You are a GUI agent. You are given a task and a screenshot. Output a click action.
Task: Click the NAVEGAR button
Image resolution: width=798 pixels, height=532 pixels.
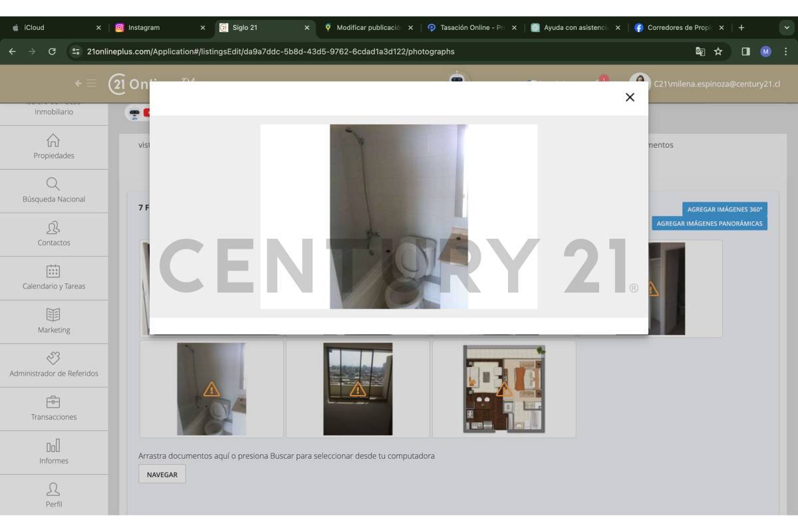coord(162,474)
